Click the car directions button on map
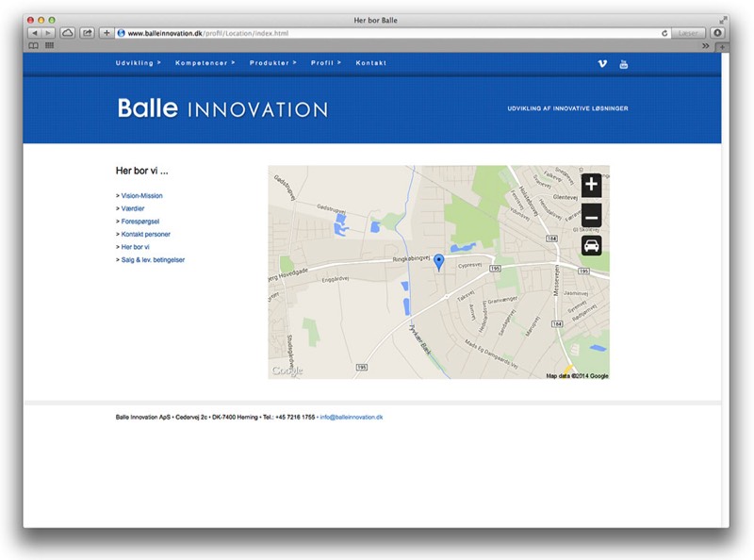The width and height of the screenshot is (754, 560). point(592,246)
